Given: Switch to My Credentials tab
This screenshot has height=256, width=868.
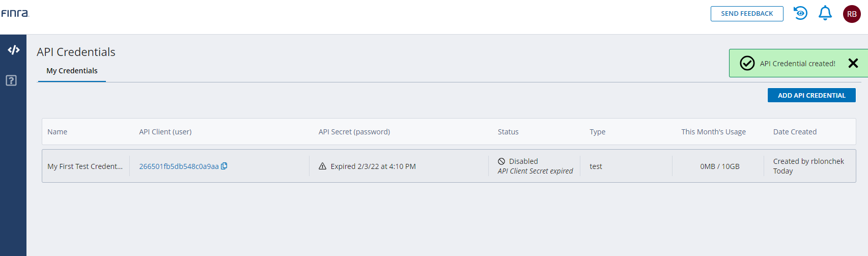Looking at the screenshot, I should coord(72,71).
